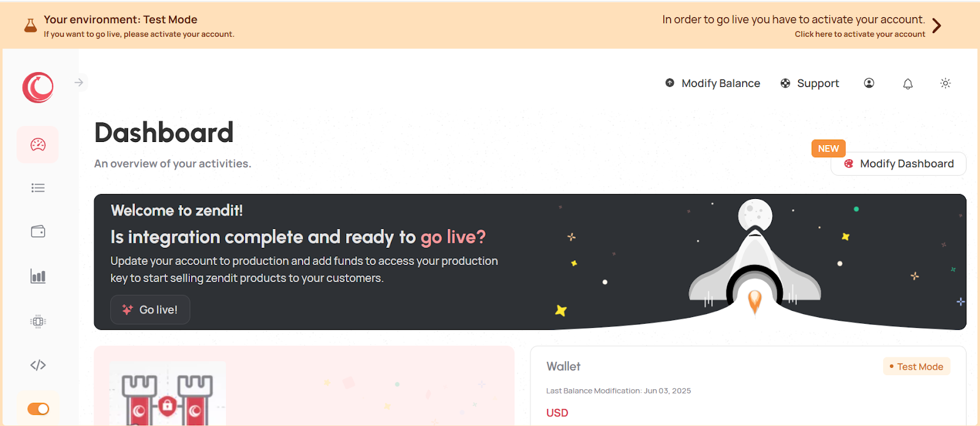Click 'Click here to activate your account'
Image resolution: width=980 pixels, height=426 pixels.
pyautogui.click(x=860, y=34)
